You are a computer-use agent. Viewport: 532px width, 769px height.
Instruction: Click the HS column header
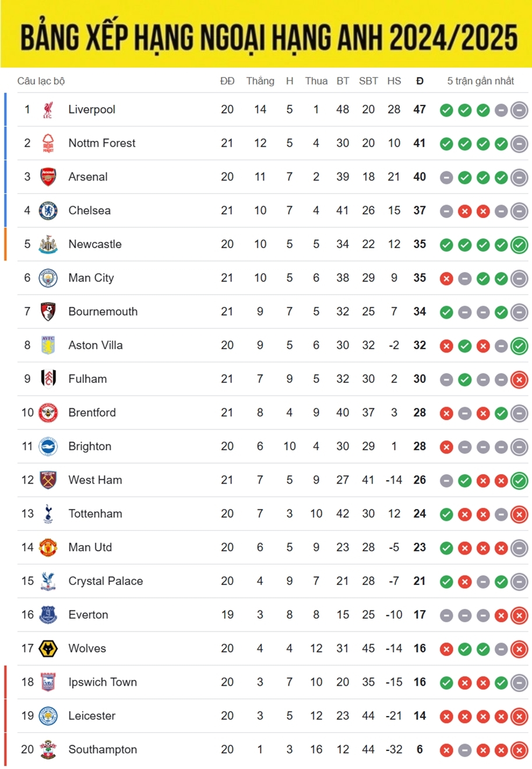click(394, 81)
